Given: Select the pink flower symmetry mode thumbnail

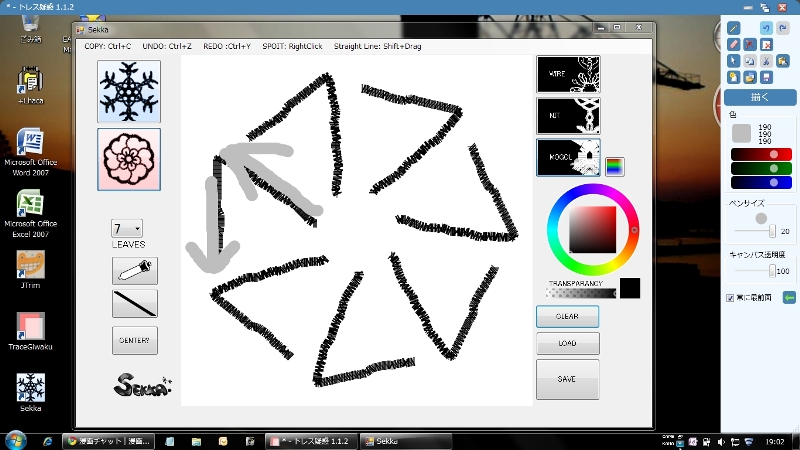Looking at the screenshot, I should [129, 159].
